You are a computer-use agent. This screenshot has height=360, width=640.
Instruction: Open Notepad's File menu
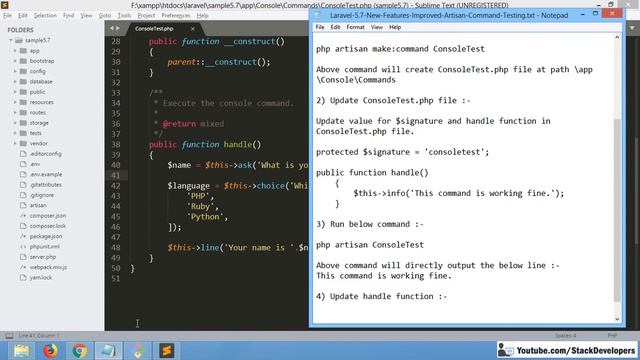pyautogui.click(x=320, y=27)
